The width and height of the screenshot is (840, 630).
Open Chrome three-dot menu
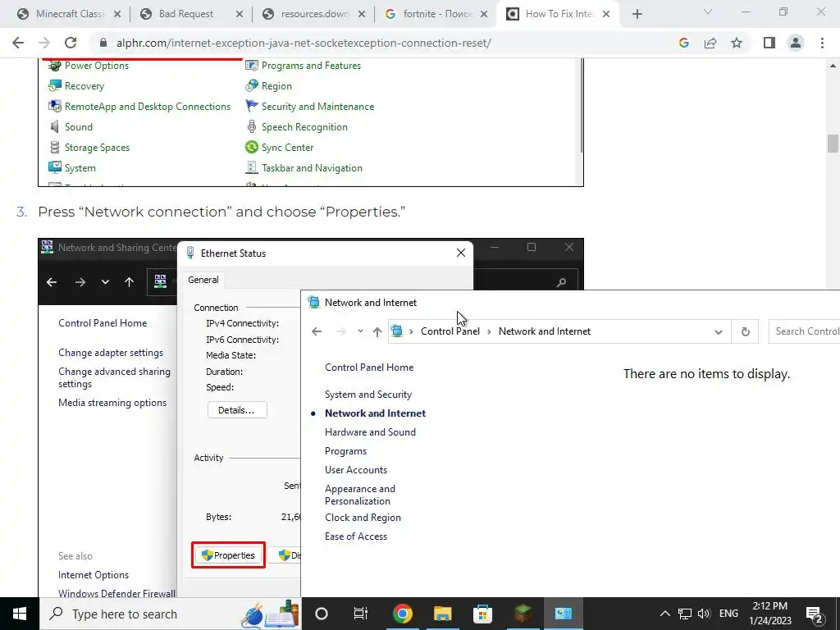click(x=822, y=43)
